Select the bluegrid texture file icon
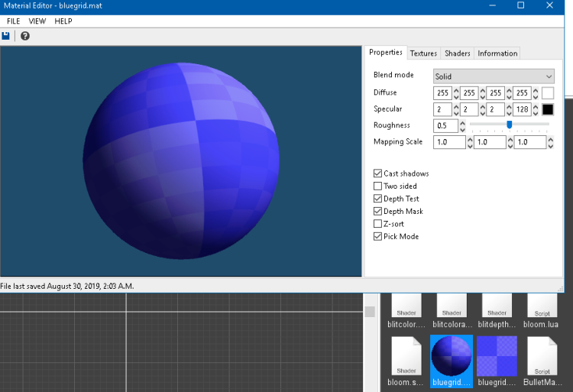Viewport: 573px width, 392px height. click(497, 355)
